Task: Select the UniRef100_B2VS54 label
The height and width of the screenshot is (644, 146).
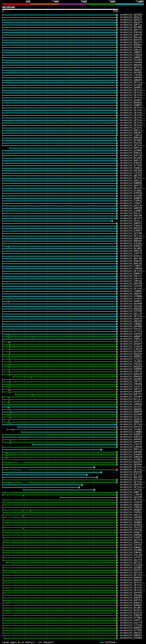Action: [x=131, y=352]
